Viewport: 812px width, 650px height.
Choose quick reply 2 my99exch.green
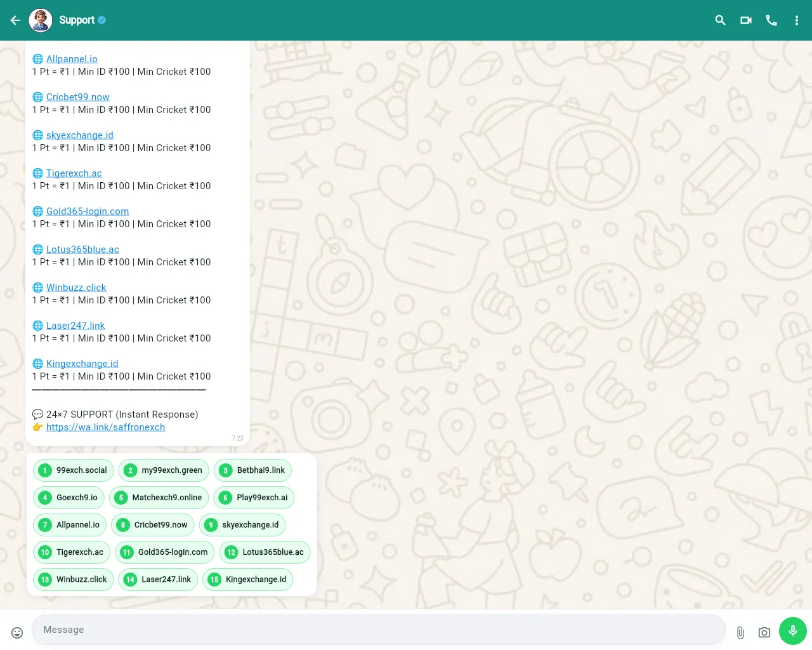[x=164, y=470]
